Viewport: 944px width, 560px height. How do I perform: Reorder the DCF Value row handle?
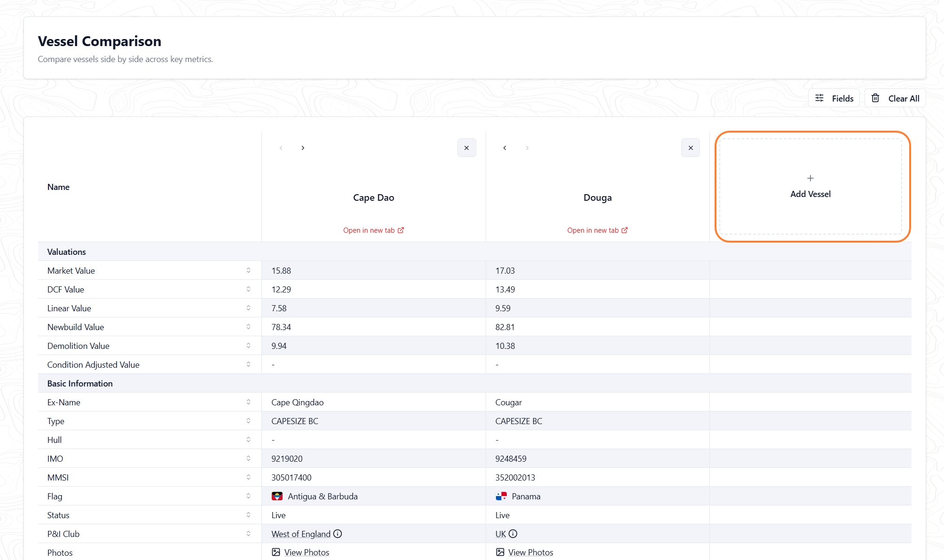pos(248,289)
